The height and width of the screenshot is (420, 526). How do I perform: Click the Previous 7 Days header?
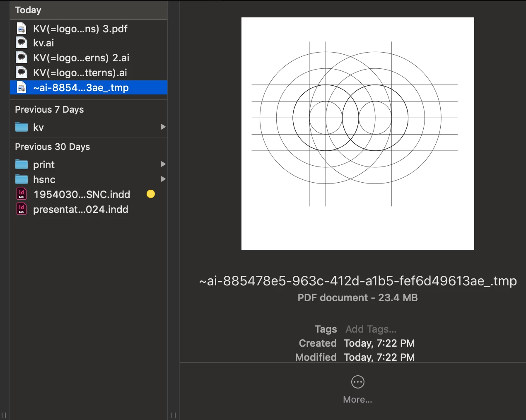click(49, 109)
